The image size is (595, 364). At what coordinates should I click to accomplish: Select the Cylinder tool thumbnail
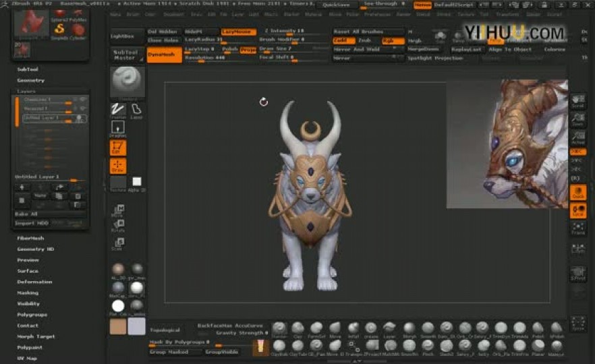click(x=78, y=31)
